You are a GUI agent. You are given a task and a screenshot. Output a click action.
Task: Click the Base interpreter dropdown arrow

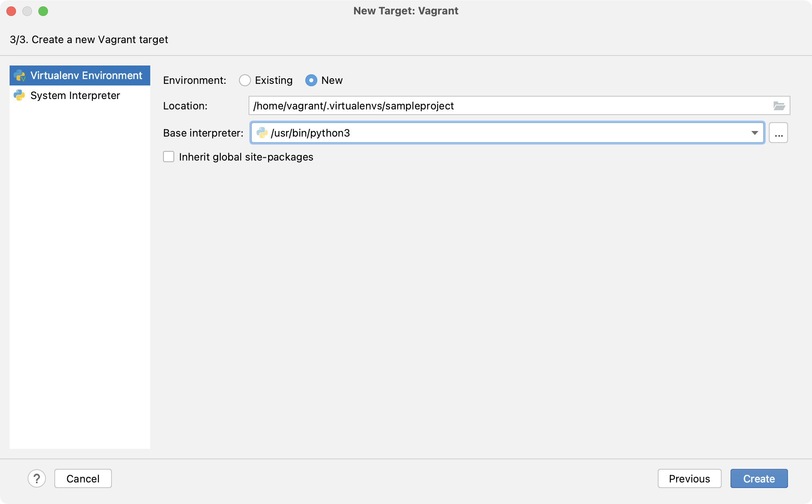(754, 132)
